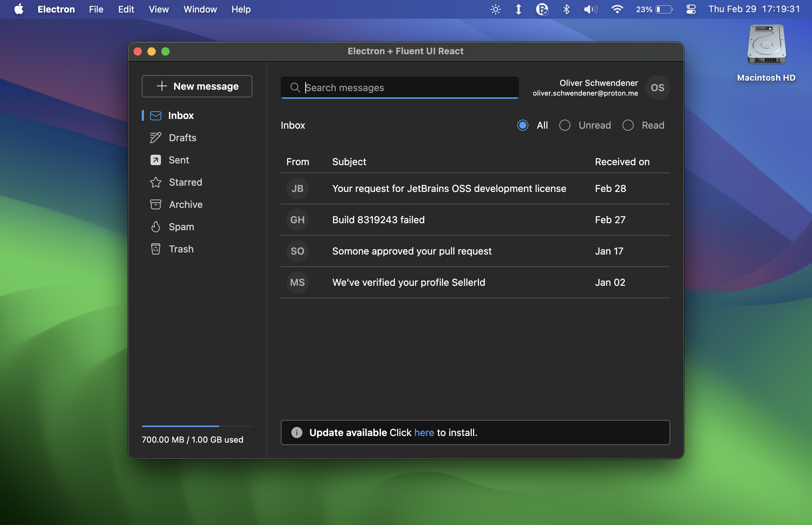Viewport: 812px width, 525px height.
Task: Open Drafts via its pencil icon
Action: coord(155,138)
